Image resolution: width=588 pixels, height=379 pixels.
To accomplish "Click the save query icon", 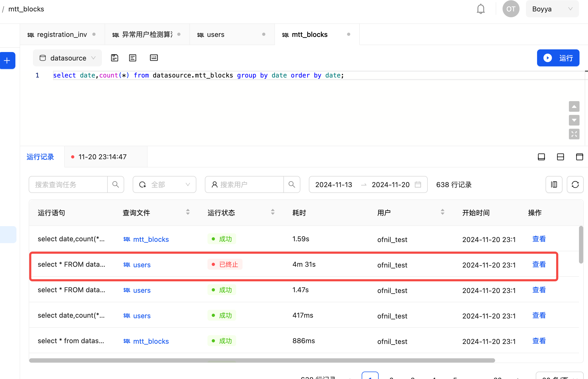I will tap(115, 58).
